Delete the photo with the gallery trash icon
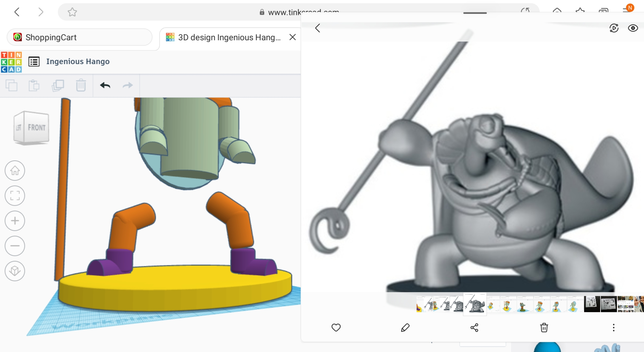This screenshot has width=644, height=352. (544, 328)
